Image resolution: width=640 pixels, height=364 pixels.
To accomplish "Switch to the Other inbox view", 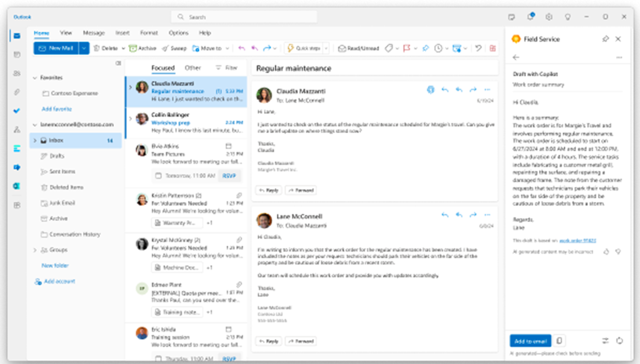I will tap(193, 68).
